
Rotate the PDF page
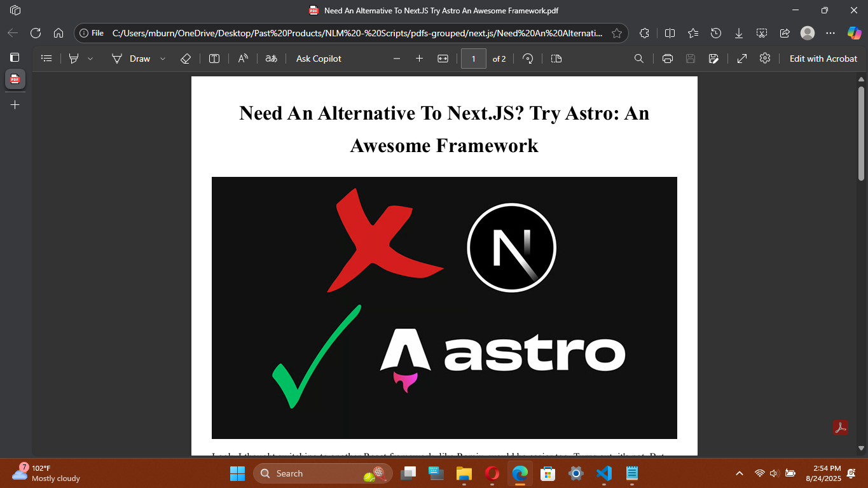click(527, 59)
